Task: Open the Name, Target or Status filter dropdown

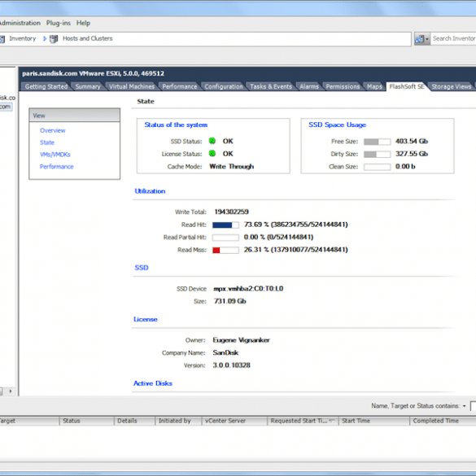Action: [464, 406]
